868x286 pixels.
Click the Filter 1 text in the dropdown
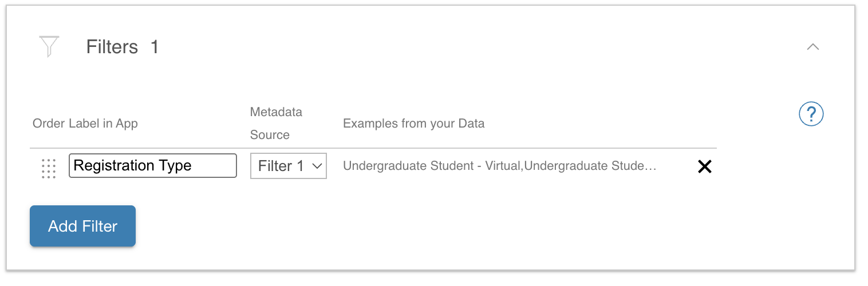click(x=281, y=166)
